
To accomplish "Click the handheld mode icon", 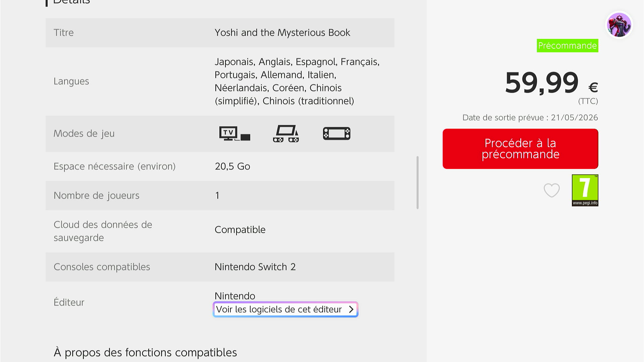I will pyautogui.click(x=336, y=133).
